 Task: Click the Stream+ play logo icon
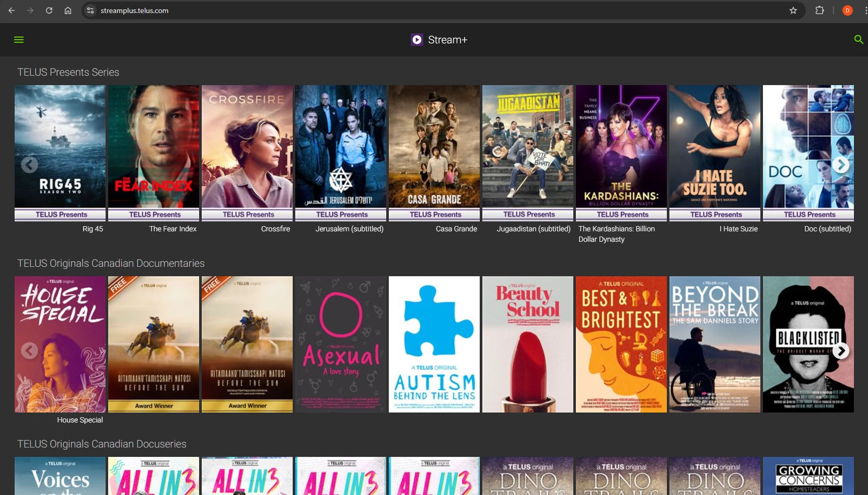pyautogui.click(x=416, y=40)
